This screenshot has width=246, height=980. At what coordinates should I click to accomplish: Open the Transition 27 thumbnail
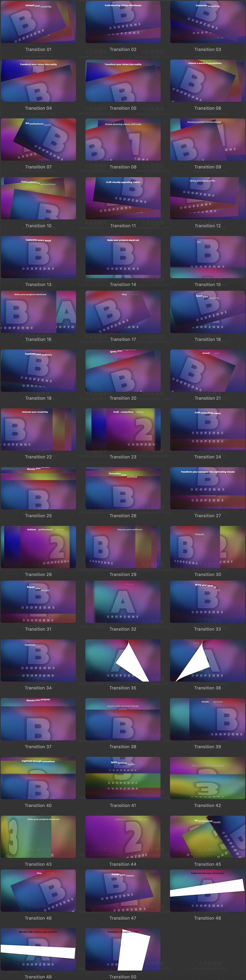[208, 488]
